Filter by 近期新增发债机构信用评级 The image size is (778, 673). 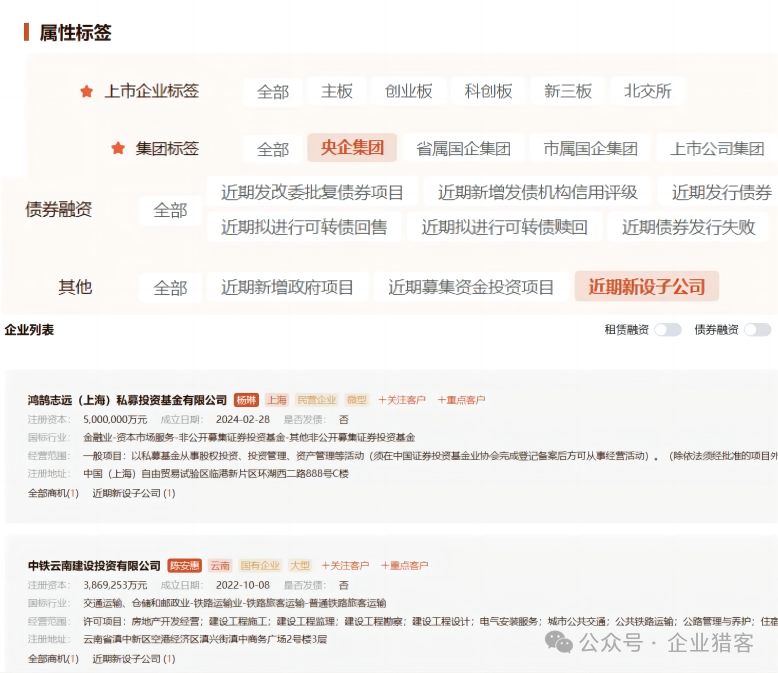pos(537,192)
